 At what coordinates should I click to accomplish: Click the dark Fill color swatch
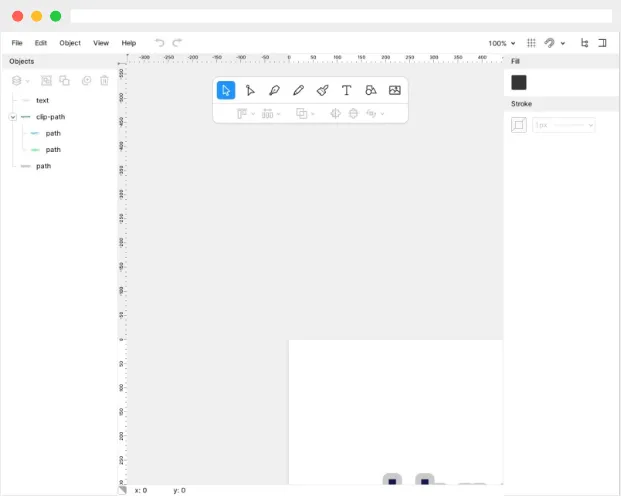(519, 82)
